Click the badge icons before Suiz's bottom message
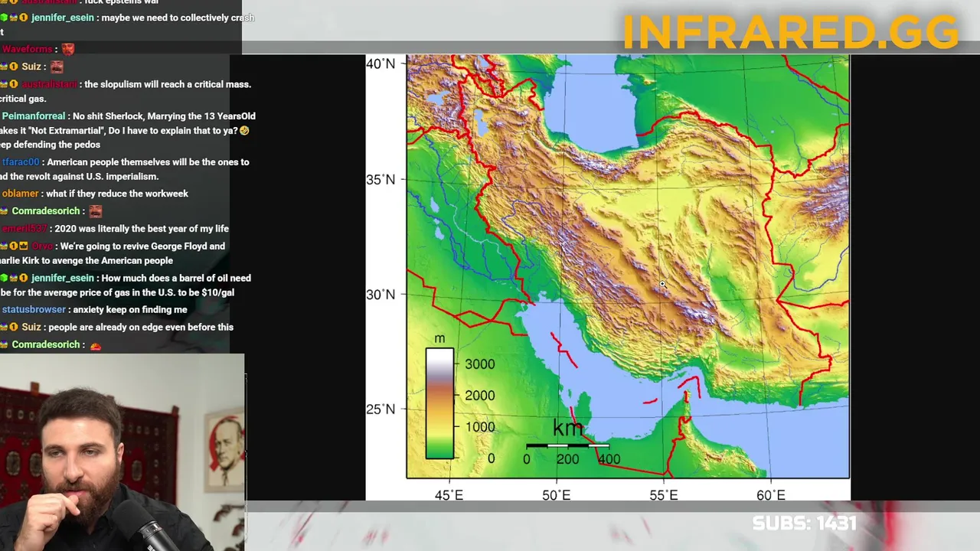980x551 pixels. [x=9, y=328]
